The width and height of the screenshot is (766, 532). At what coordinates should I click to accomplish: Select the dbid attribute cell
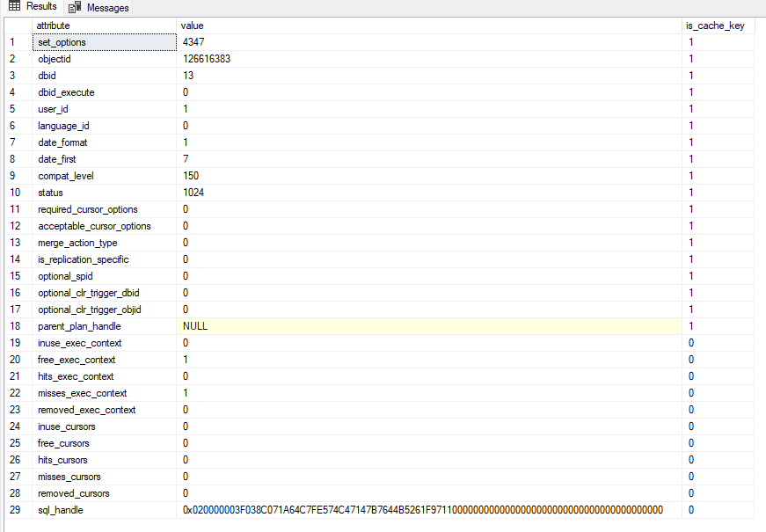[105, 76]
